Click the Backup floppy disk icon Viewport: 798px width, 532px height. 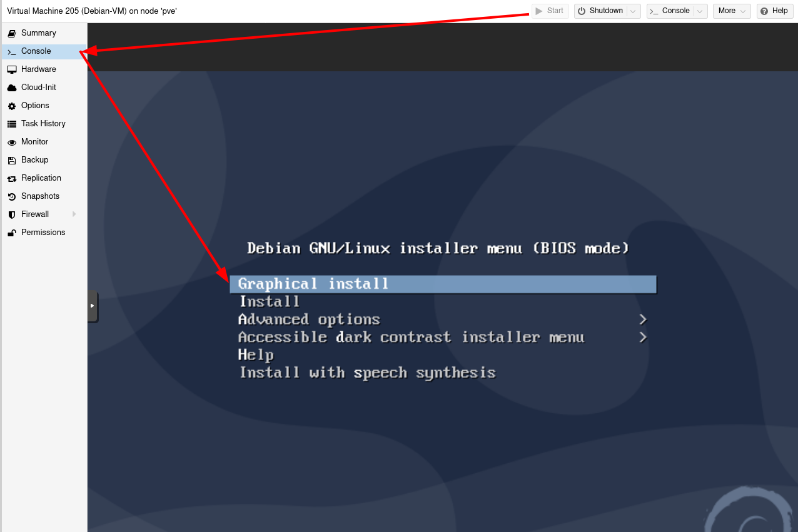click(11, 160)
